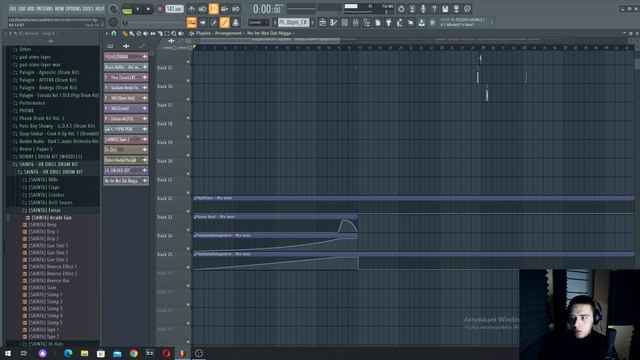Click the playback speaker tool in playlist

[181, 33]
